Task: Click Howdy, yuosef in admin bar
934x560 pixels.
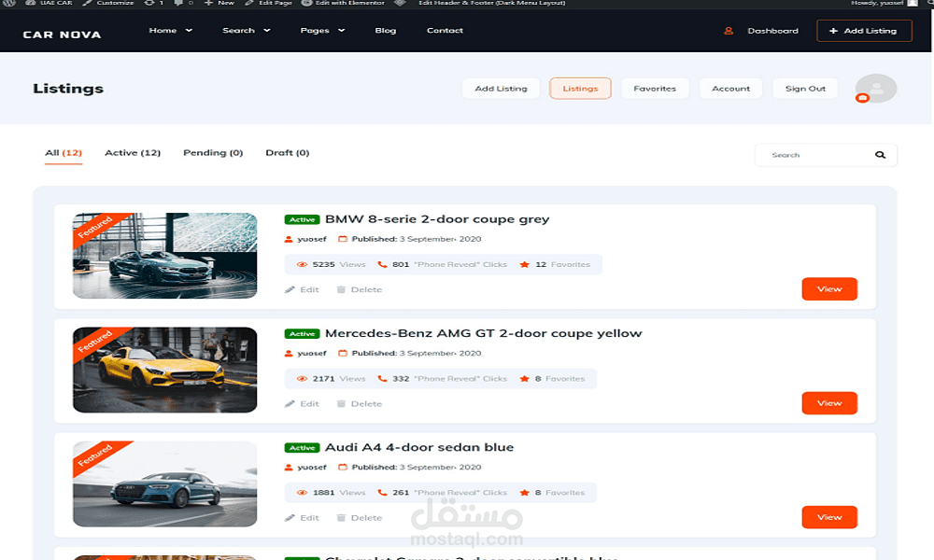Action: pyautogui.click(x=884, y=3)
